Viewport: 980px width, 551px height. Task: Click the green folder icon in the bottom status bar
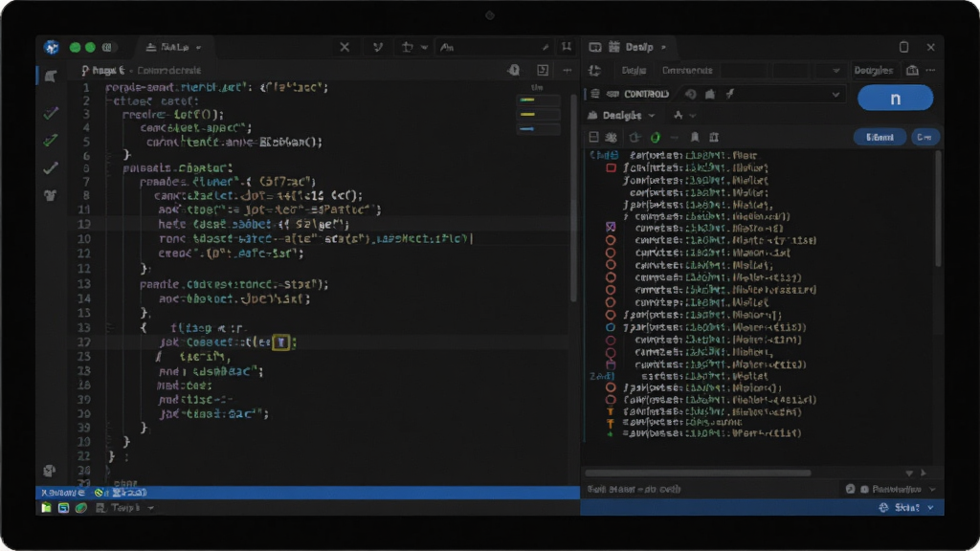46,508
